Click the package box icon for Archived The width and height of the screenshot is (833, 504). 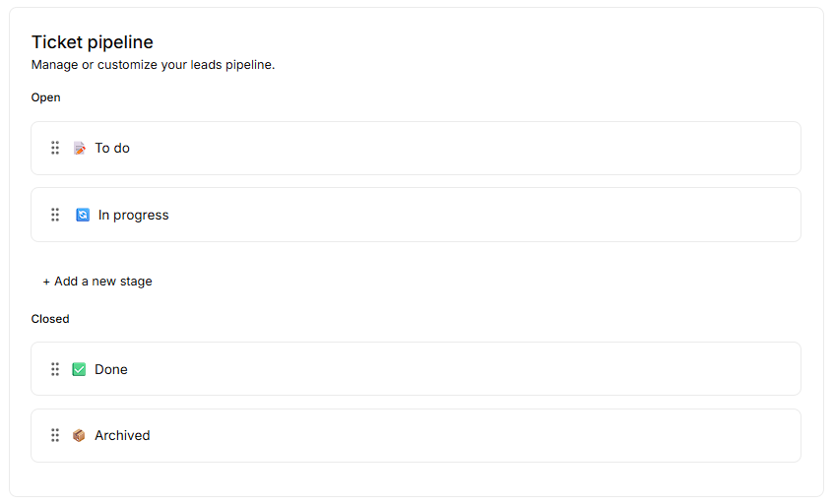coord(80,435)
